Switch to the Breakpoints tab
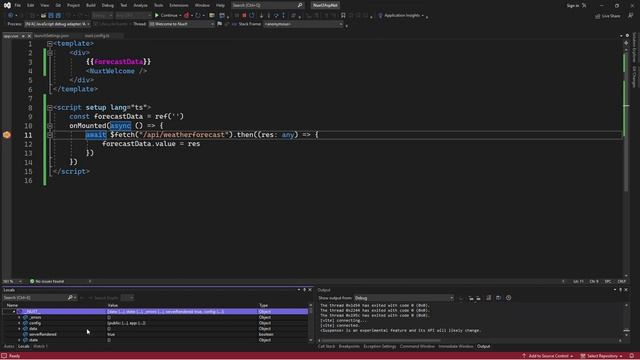Viewport: 640px width, 360px height. [x=349, y=347]
